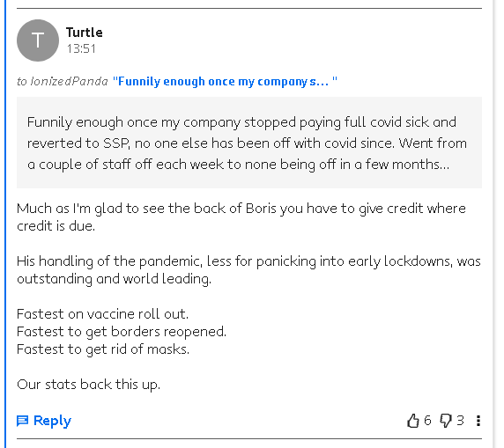Click the 'Fastest on vaccine roll out.' line
Screen dimensions: 504x448
tap(102, 313)
